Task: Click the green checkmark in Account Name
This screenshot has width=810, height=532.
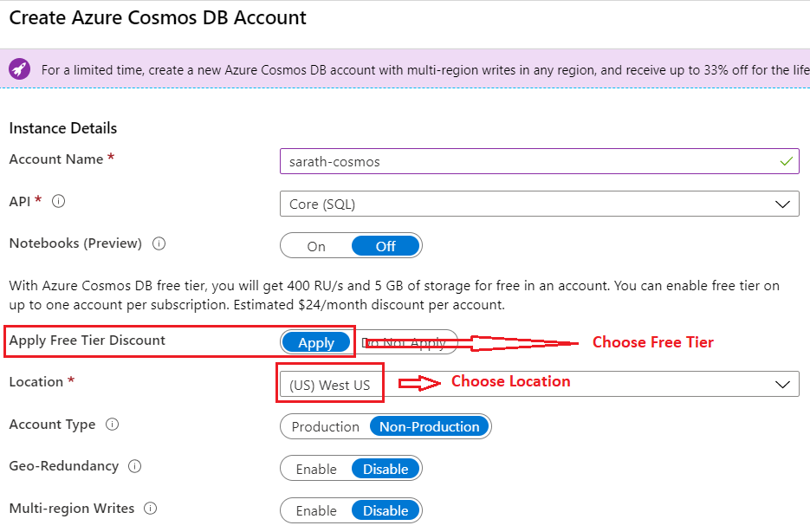Action: coord(786,161)
